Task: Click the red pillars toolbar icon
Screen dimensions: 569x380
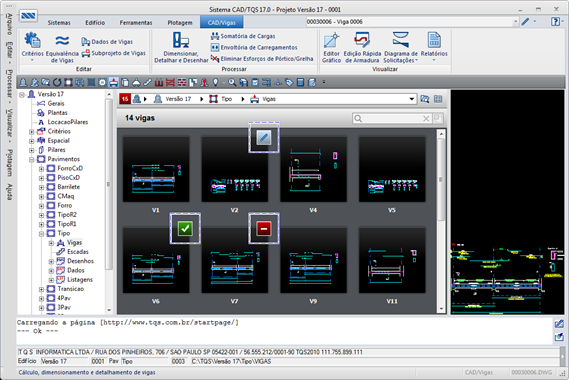Action: pyautogui.click(x=159, y=83)
